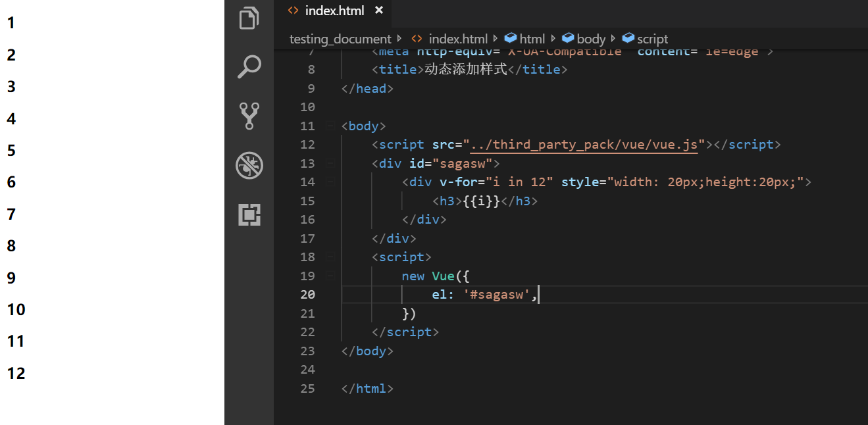The height and width of the screenshot is (425, 868).
Task: Fold the v-for div at line 14
Action: coord(329,182)
